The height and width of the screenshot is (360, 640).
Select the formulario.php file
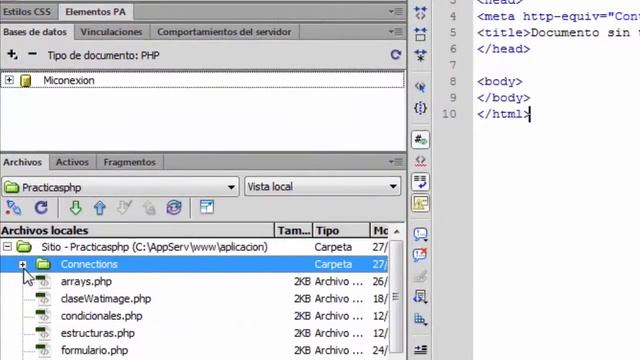(94, 350)
